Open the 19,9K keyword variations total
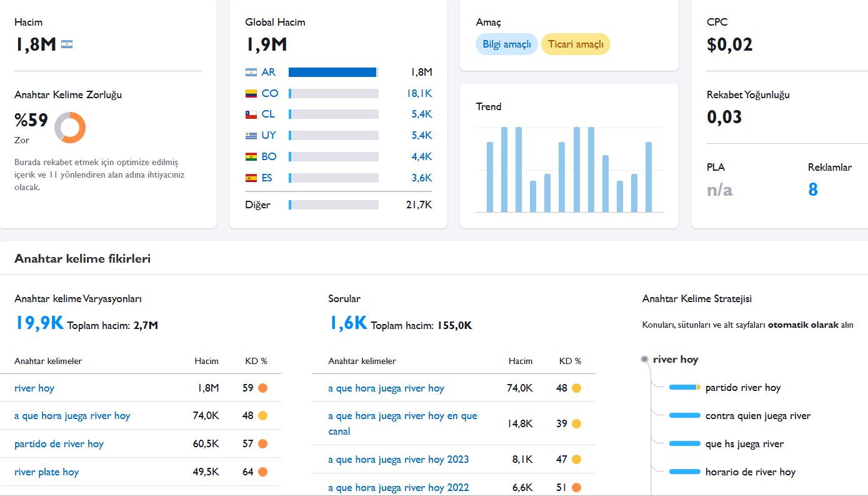This screenshot has height=496, width=868. [x=39, y=323]
